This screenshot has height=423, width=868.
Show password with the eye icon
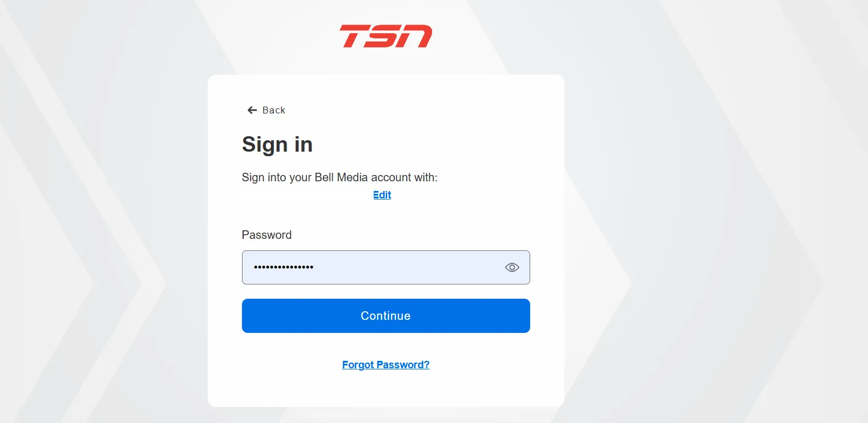click(x=512, y=267)
